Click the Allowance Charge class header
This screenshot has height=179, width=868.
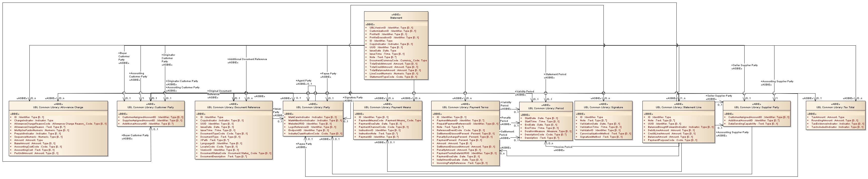tap(58, 107)
